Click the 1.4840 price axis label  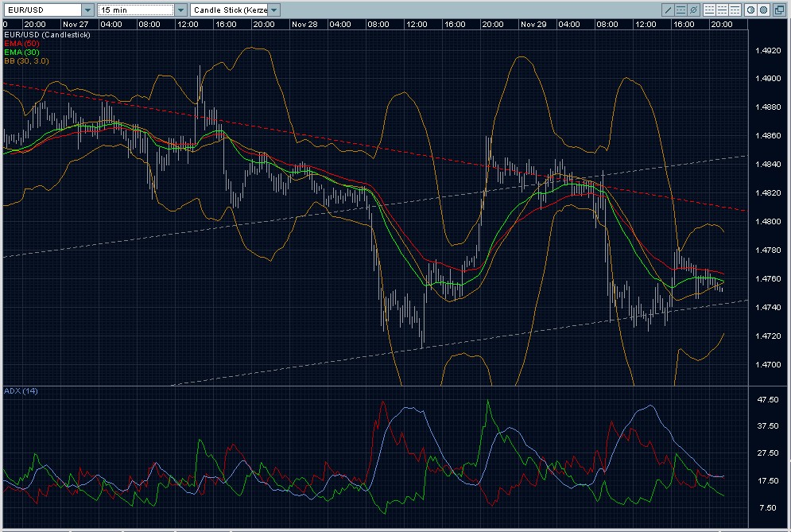point(768,165)
